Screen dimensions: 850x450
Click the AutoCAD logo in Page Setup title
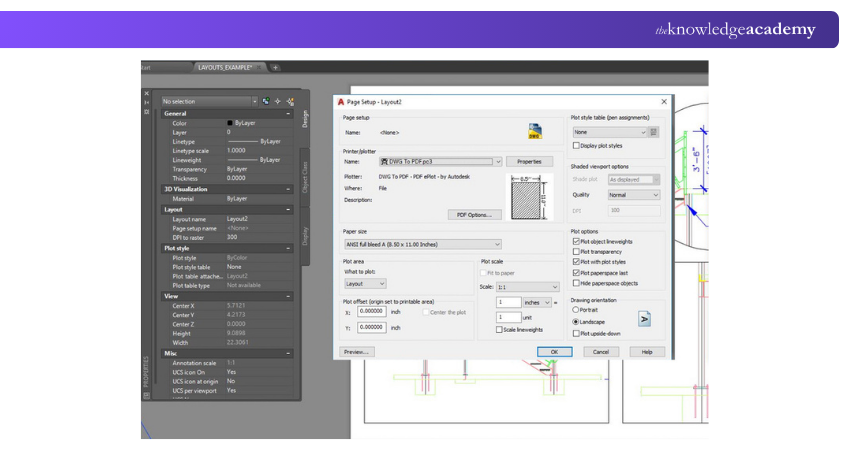[341, 102]
